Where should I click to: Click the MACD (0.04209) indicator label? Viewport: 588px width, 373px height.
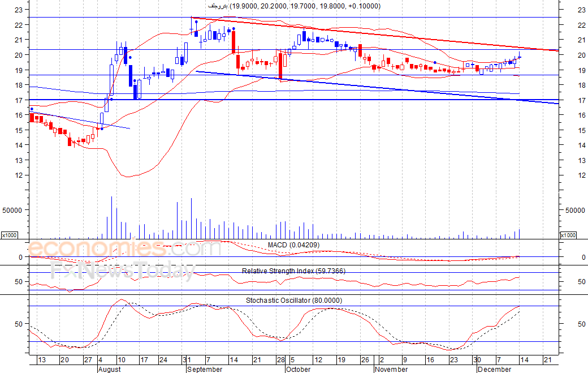293,245
